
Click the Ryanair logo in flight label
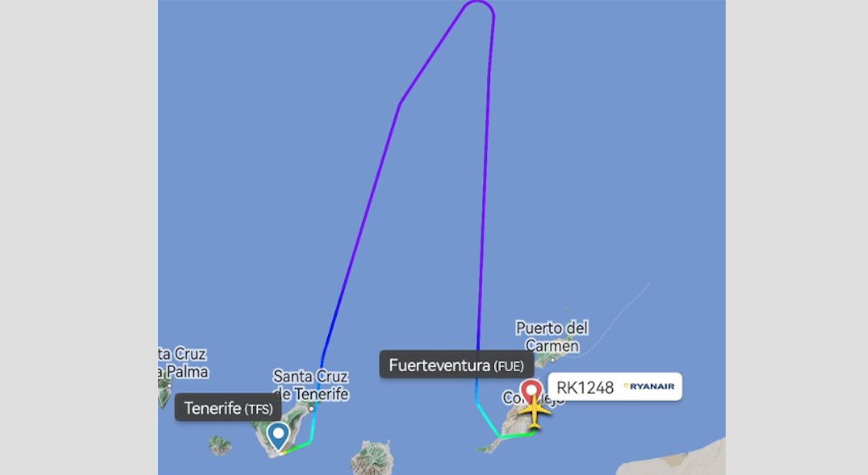(x=649, y=387)
